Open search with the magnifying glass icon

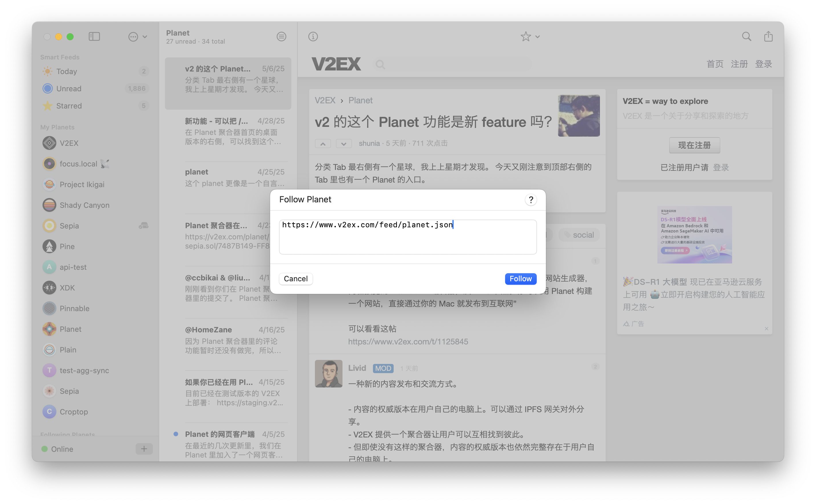pos(747,37)
